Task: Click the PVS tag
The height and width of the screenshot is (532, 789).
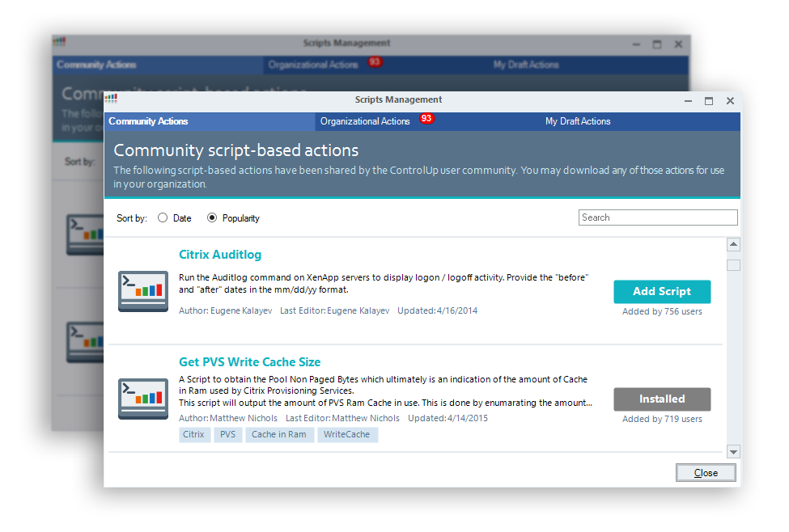Action: click(x=228, y=434)
